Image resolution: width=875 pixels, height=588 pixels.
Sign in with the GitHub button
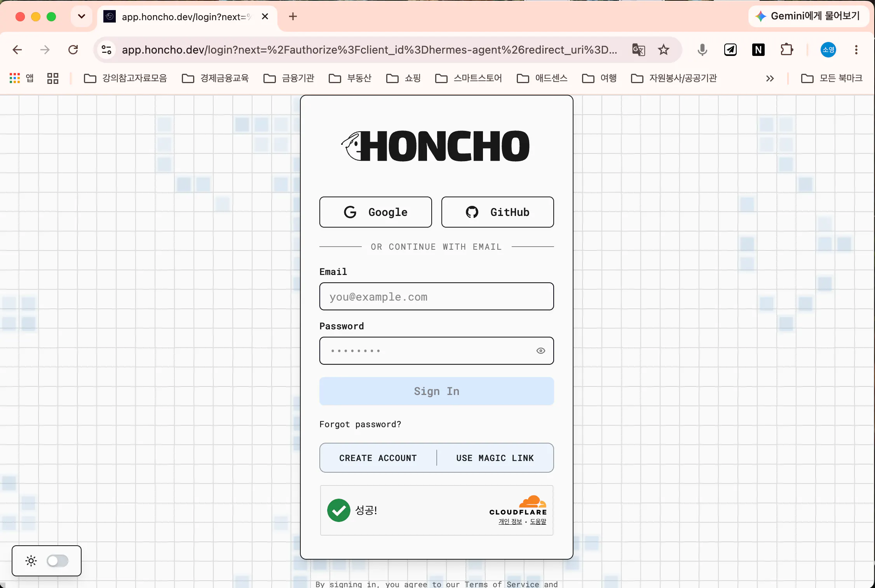point(497,212)
